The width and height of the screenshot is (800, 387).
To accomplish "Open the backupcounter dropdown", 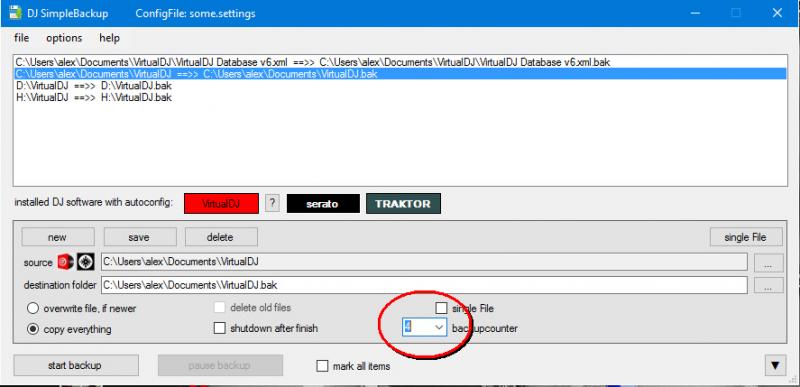I will pos(424,327).
